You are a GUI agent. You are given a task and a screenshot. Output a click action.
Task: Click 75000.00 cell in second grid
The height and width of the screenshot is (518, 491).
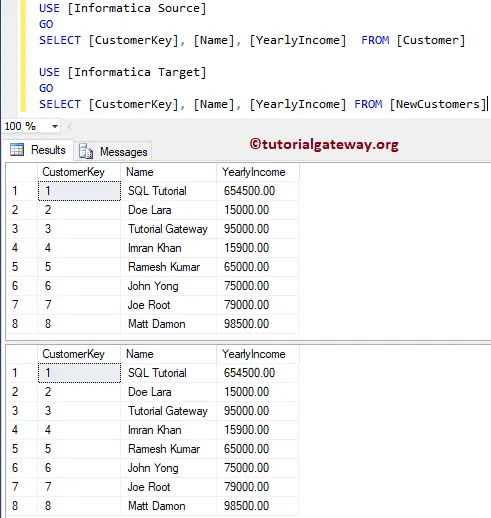pos(257,468)
